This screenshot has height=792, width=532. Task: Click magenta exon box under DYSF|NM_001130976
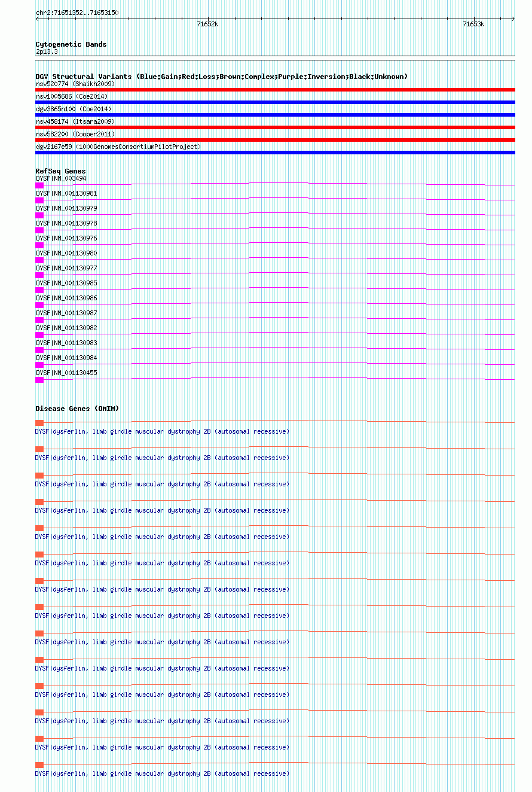point(39,245)
